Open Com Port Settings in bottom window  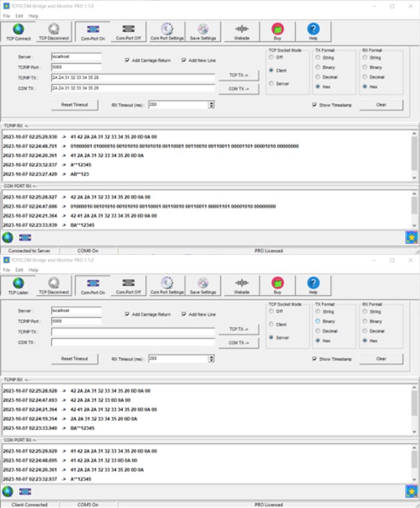pos(167,286)
